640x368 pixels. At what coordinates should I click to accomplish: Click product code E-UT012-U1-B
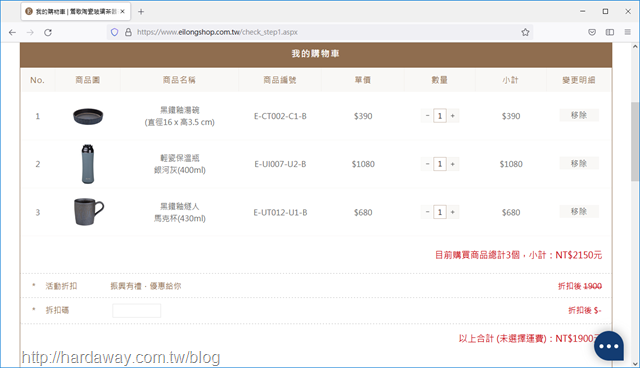point(280,213)
